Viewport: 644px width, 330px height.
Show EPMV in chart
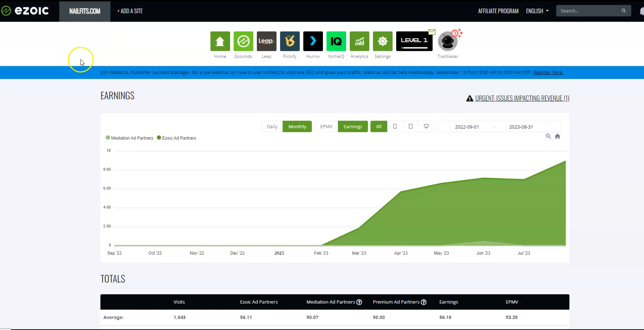pyautogui.click(x=326, y=126)
